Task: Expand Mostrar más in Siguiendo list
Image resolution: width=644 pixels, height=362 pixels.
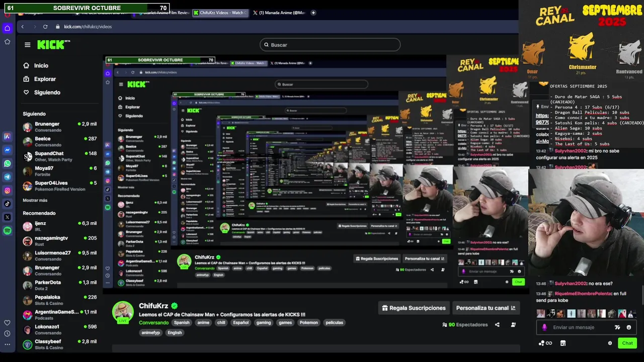Action: point(35,200)
